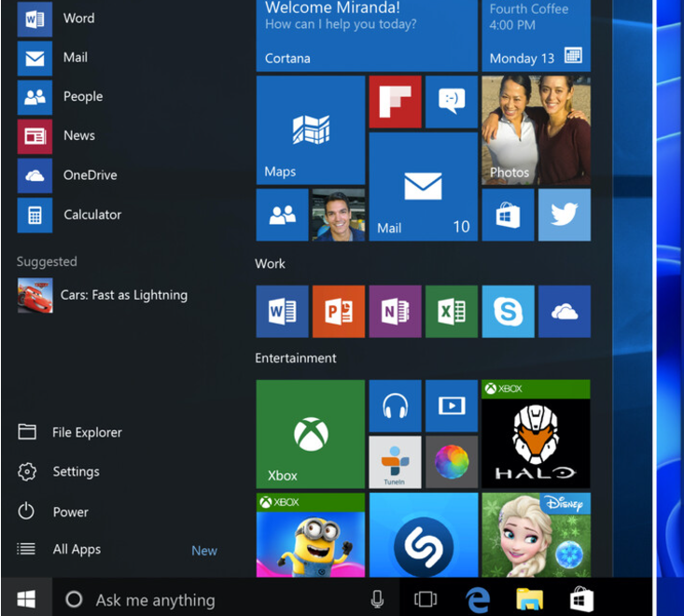Open the Disney Frozen game tile
This screenshot has width=684, height=616.
pos(537,535)
